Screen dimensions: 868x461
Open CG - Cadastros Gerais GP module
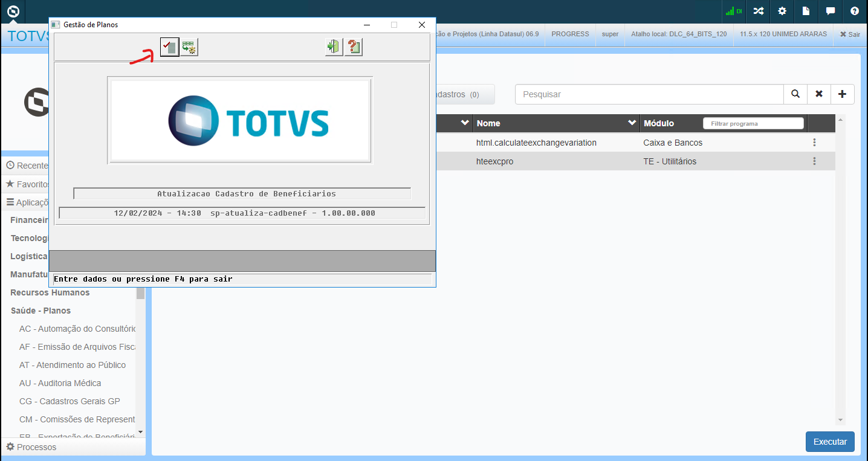point(70,401)
